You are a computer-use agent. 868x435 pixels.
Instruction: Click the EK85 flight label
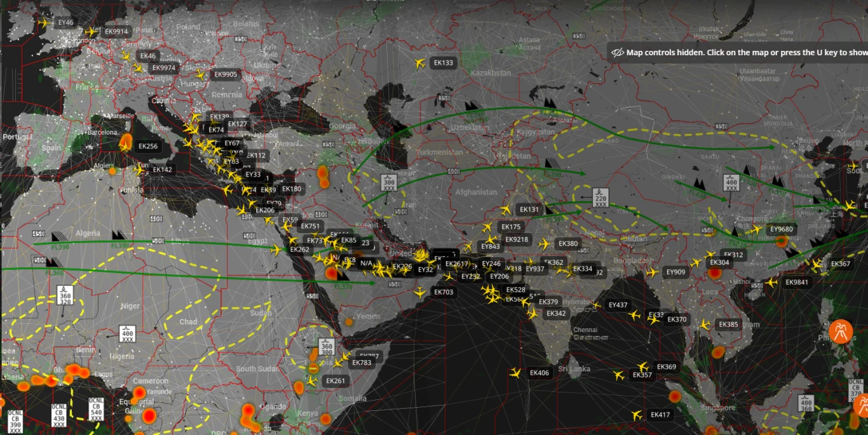349,240
